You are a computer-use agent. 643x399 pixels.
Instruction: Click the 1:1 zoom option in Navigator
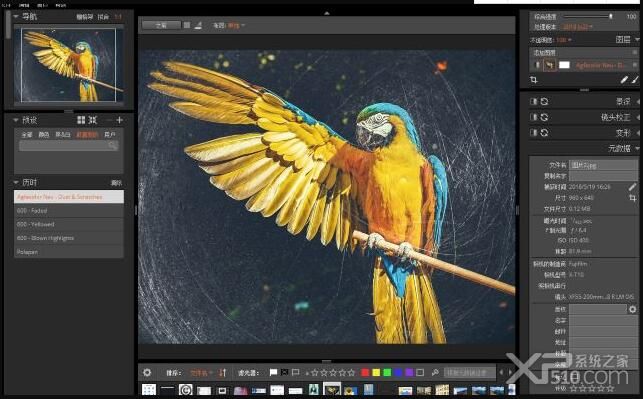coord(118,17)
